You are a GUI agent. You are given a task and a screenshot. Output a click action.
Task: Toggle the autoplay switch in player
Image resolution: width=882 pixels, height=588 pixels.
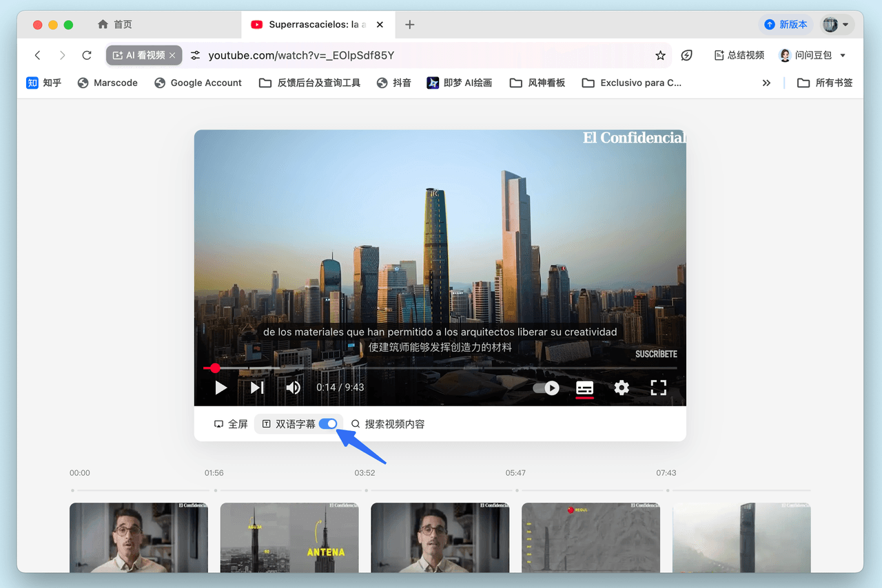[x=546, y=388]
